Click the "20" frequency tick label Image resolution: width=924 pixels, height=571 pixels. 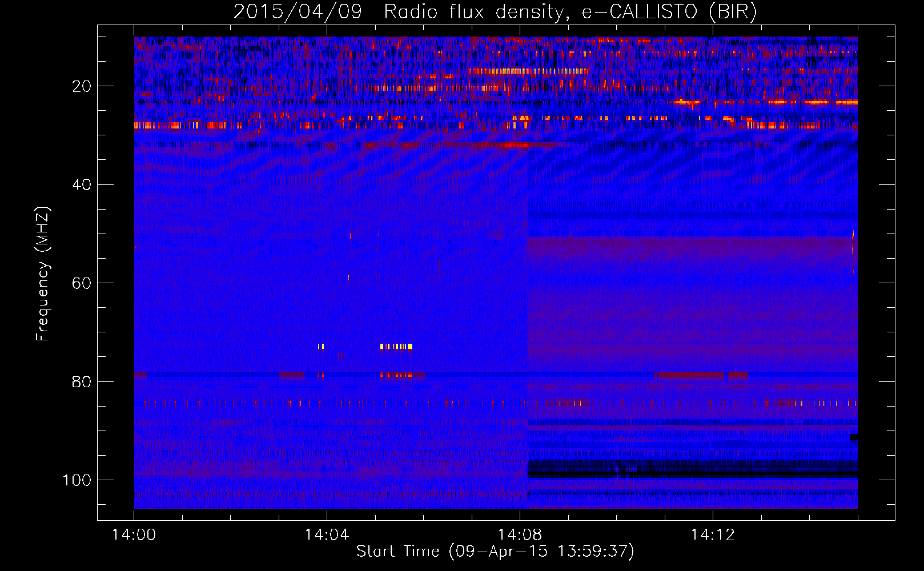click(82, 86)
